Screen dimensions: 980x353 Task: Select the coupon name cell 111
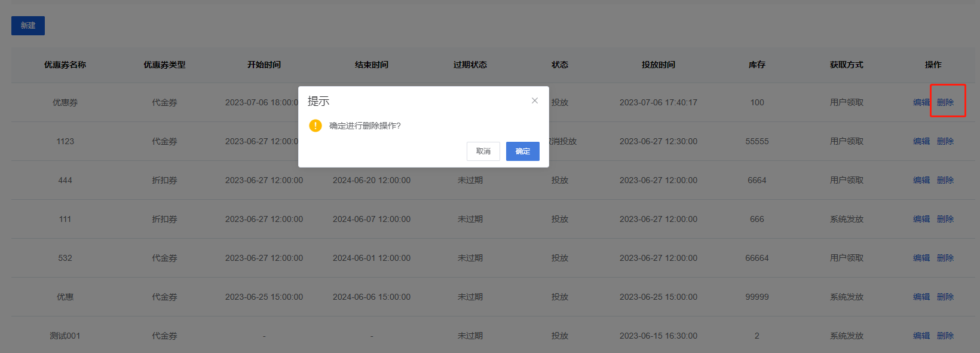pos(65,219)
